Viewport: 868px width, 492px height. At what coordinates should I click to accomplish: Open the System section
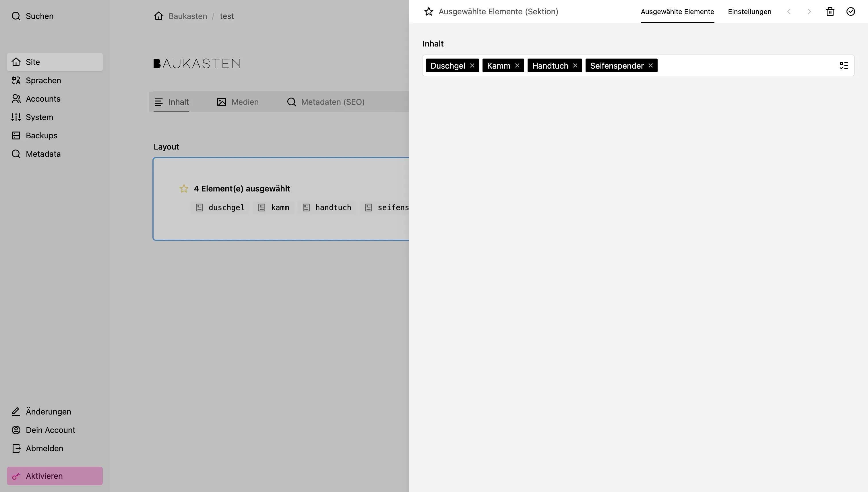40,117
